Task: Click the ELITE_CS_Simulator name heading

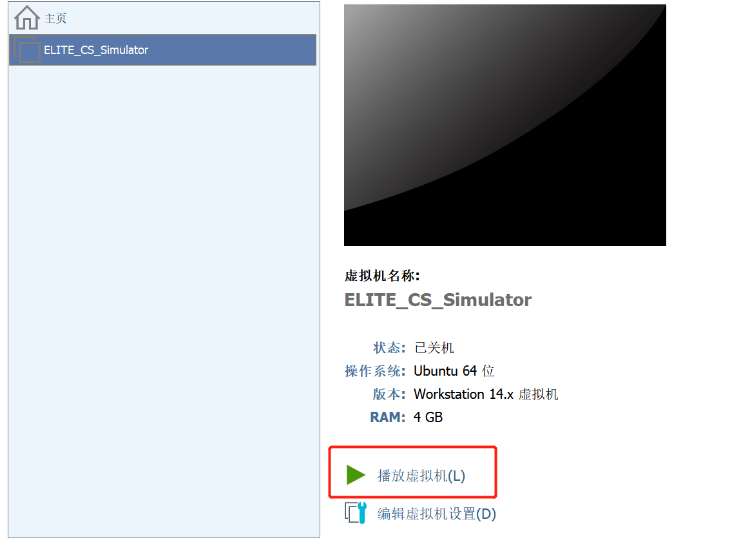Action: pyautogui.click(x=438, y=300)
